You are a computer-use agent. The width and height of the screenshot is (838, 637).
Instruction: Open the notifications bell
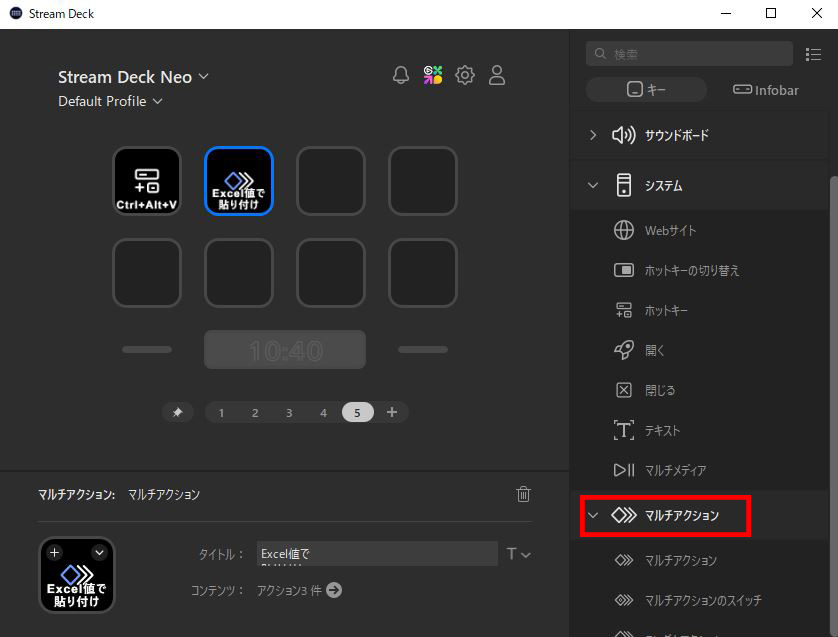click(401, 75)
